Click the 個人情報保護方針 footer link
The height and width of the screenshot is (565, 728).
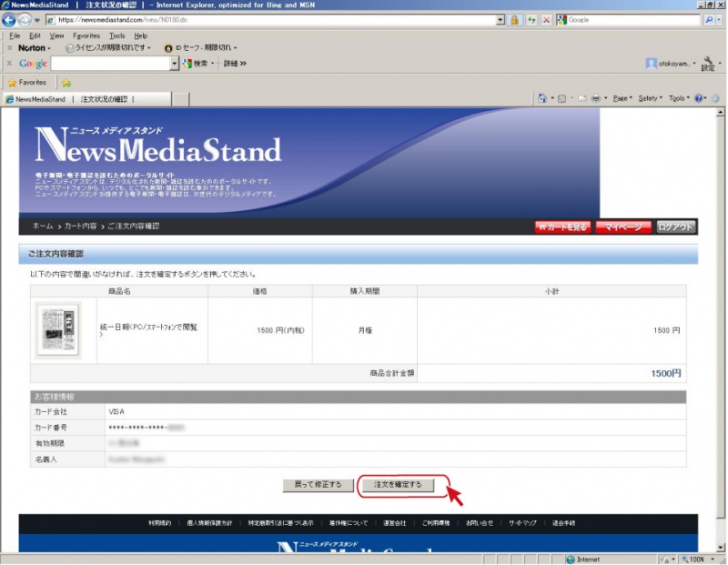[209, 523]
